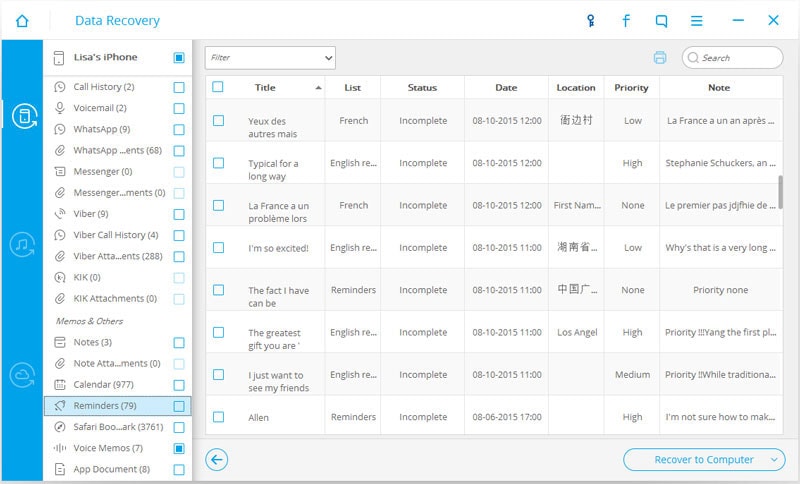The height and width of the screenshot is (484, 800).
Task: Select Viber Atta...ents (288) category
Action: point(117,256)
